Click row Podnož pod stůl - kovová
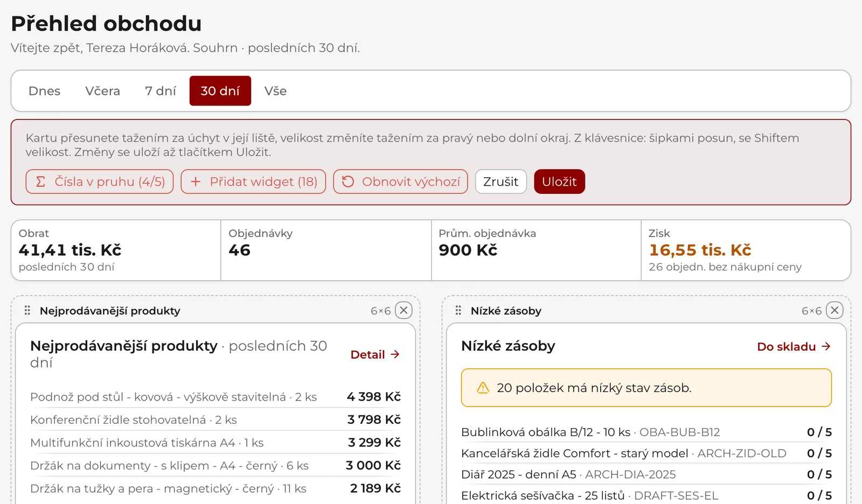The image size is (862, 504). point(215,397)
